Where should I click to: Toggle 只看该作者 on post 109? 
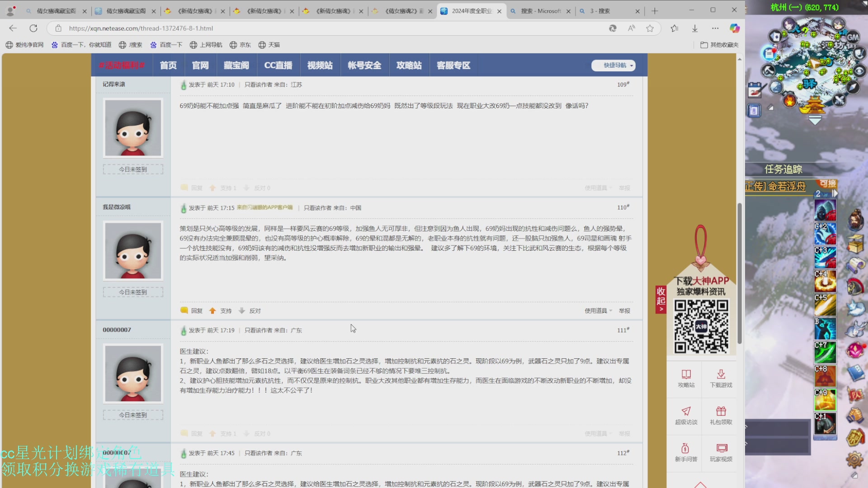pos(258,84)
